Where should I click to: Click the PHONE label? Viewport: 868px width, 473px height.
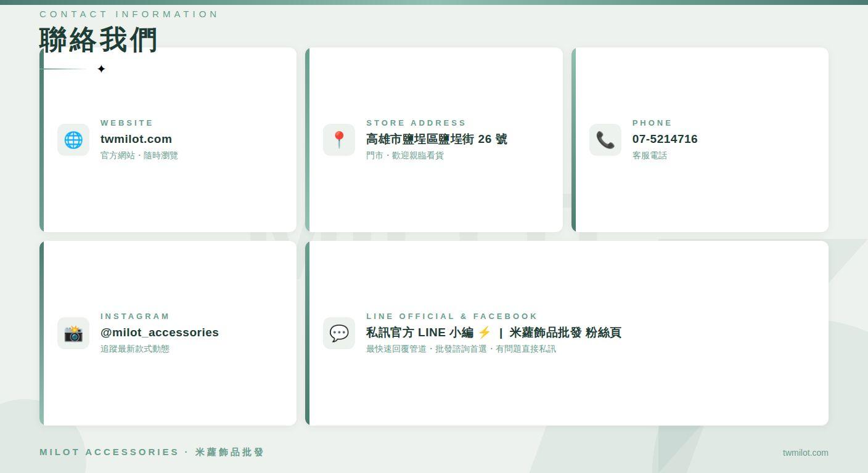coord(652,123)
